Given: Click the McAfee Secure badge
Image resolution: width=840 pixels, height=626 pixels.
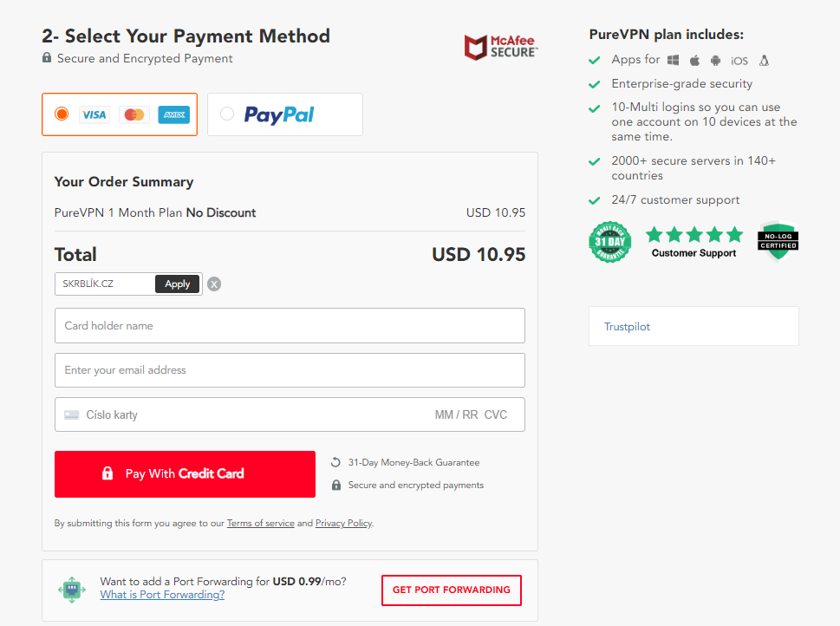Looking at the screenshot, I should [x=501, y=47].
